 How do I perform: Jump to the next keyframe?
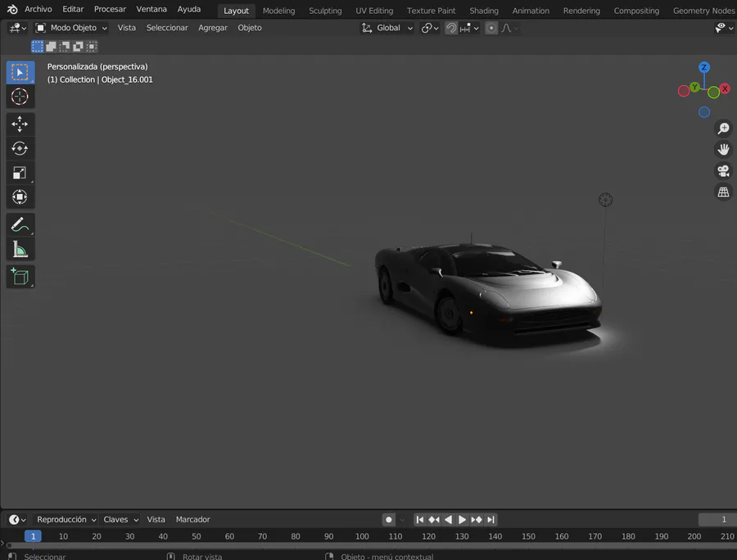pyautogui.click(x=476, y=520)
